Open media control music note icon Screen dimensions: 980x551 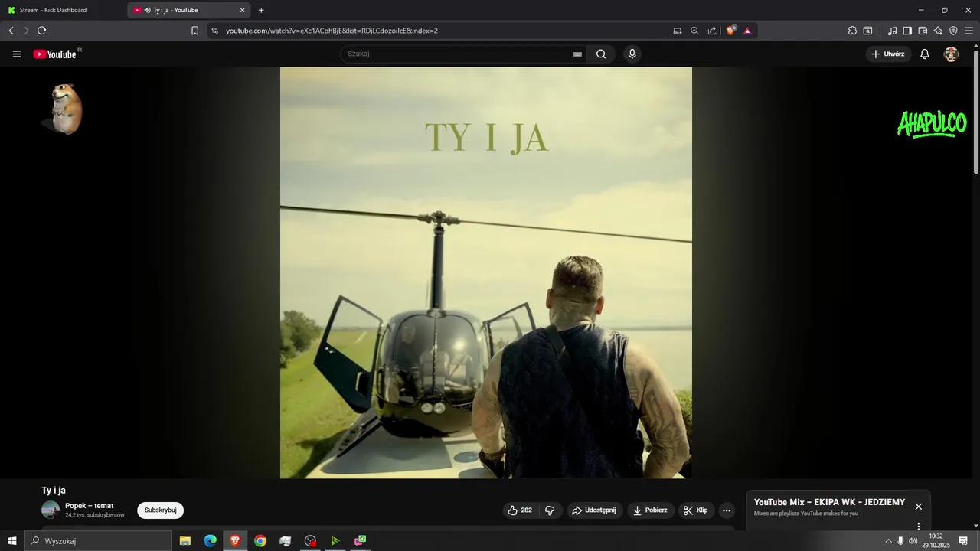[892, 31]
